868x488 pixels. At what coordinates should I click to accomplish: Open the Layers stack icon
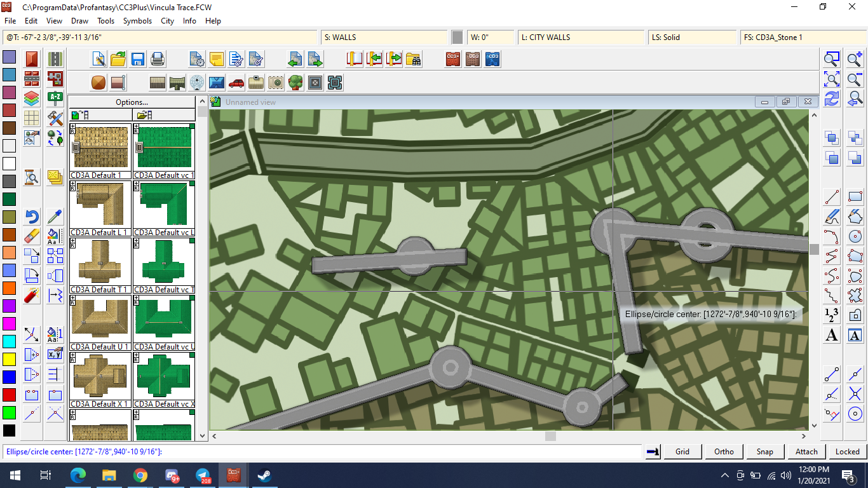click(x=32, y=99)
